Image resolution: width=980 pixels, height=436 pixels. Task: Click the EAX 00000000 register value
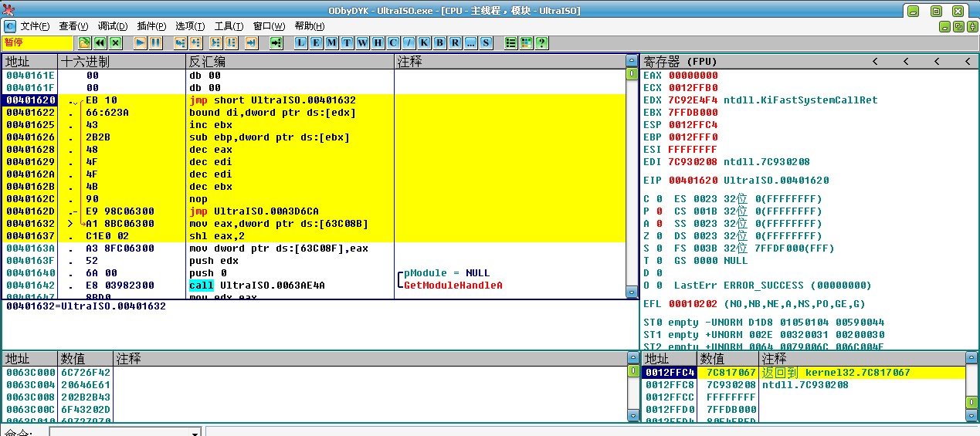click(x=693, y=76)
